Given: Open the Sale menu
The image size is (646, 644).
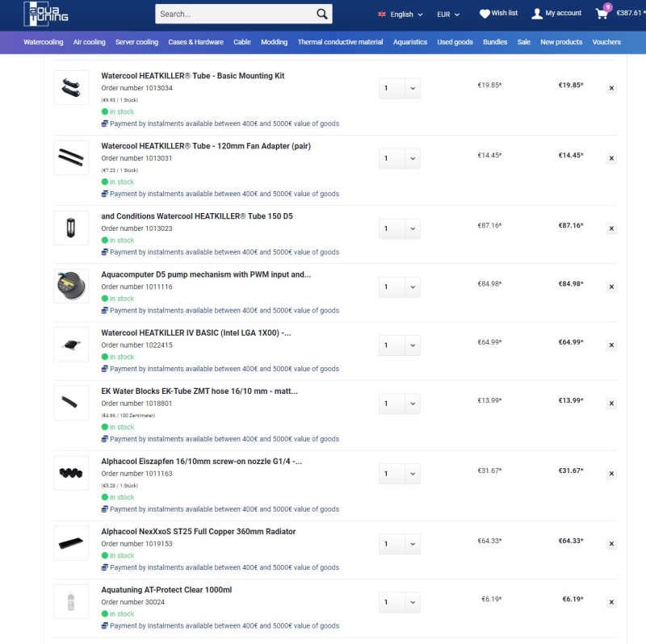Looking at the screenshot, I should click(x=523, y=42).
